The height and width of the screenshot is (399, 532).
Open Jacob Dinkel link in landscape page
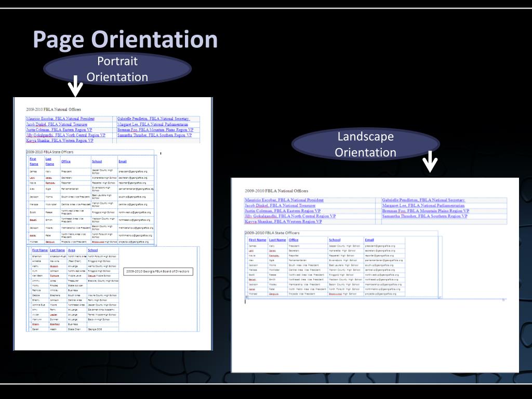pos(280,206)
